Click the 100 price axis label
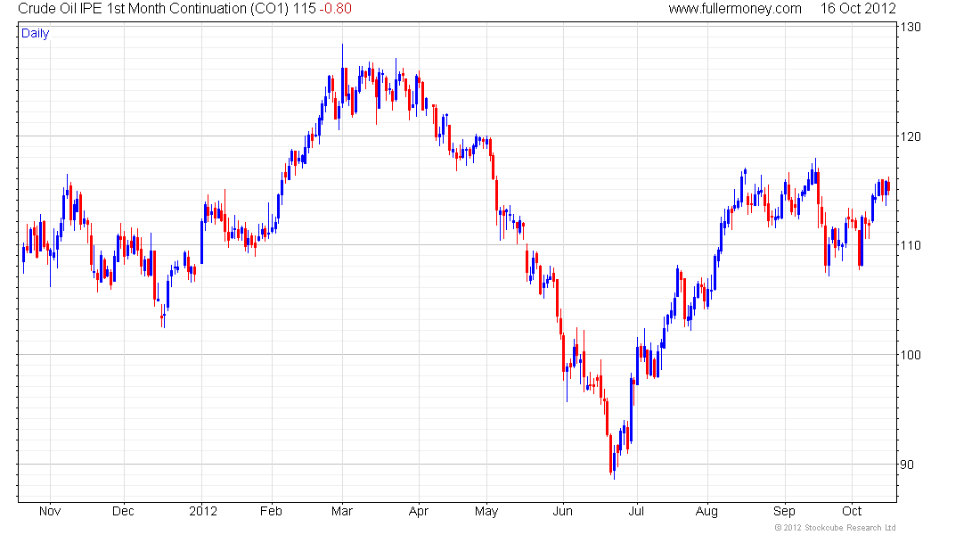The width and height of the screenshot is (980, 535). pos(911,355)
